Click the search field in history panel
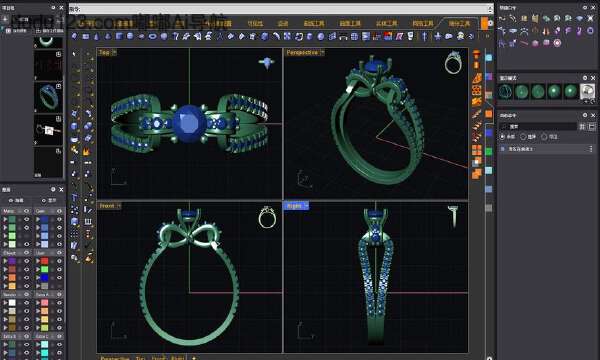600x360 pixels. pos(538,126)
